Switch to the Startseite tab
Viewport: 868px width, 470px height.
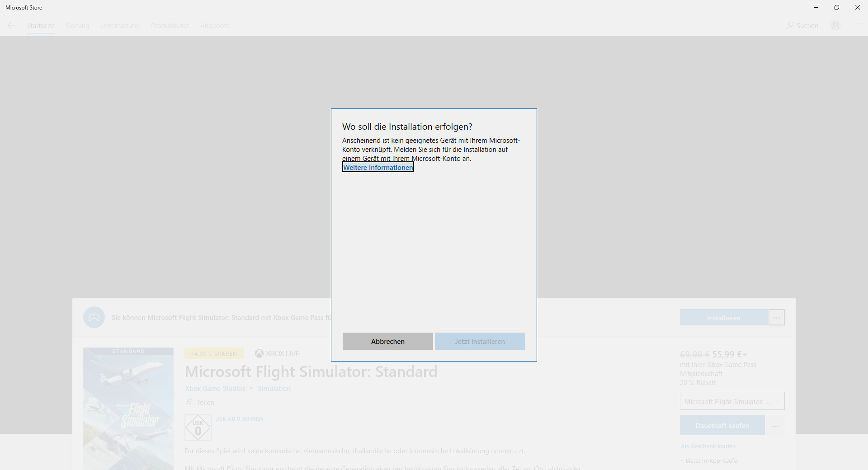[x=41, y=26]
